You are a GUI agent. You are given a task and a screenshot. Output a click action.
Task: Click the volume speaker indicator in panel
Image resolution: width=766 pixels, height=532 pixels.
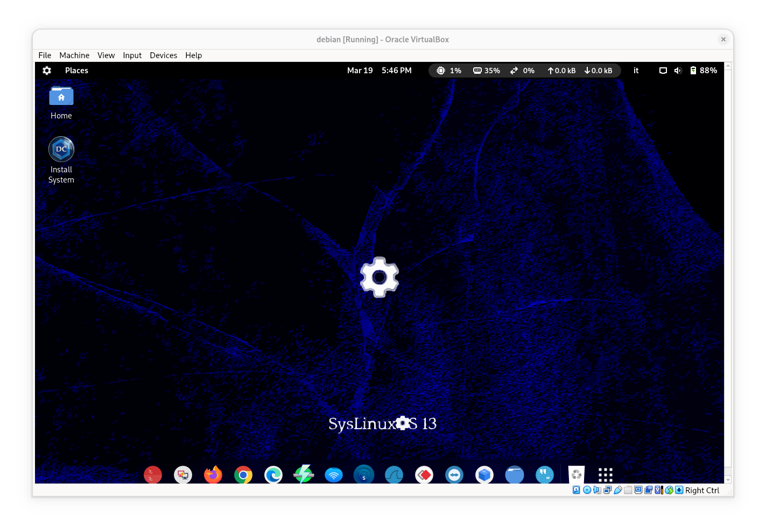[678, 71]
